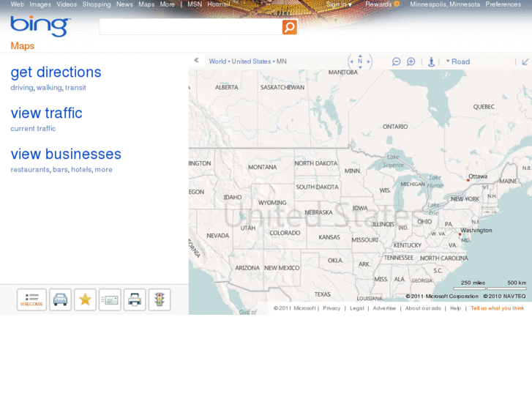The width and height of the screenshot is (532, 399).
Task: Select United States in map breadcrumb
Action: [x=251, y=61]
